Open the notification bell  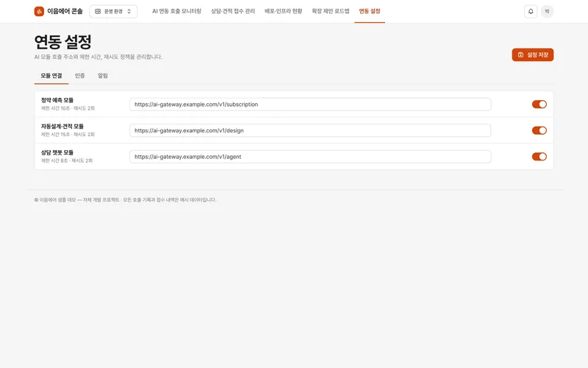531,11
